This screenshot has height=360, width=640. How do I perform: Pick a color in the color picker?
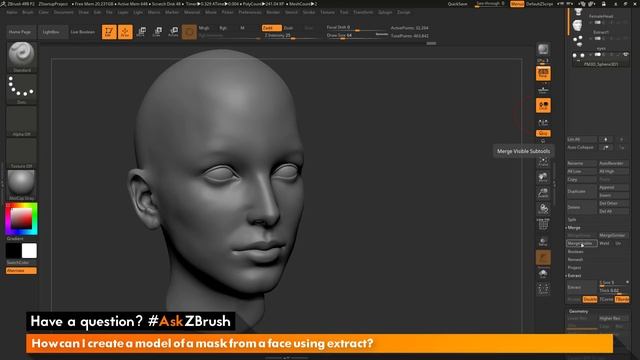21,219
